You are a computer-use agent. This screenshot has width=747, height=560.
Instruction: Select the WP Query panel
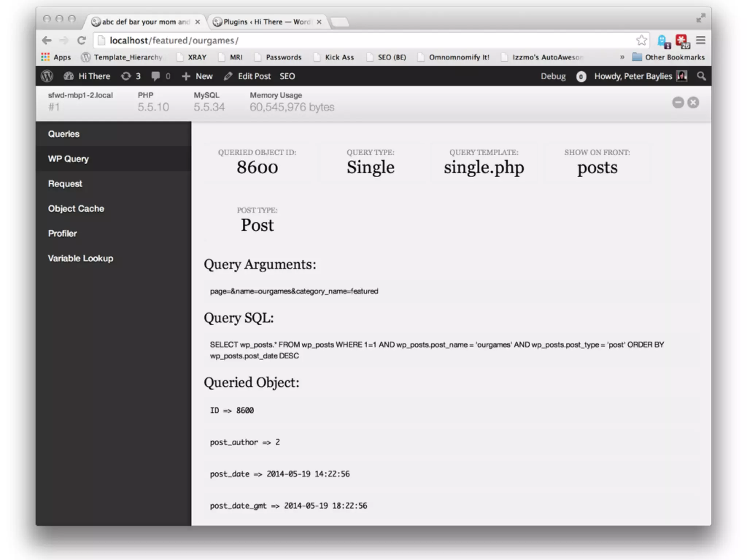click(x=113, y=159)
